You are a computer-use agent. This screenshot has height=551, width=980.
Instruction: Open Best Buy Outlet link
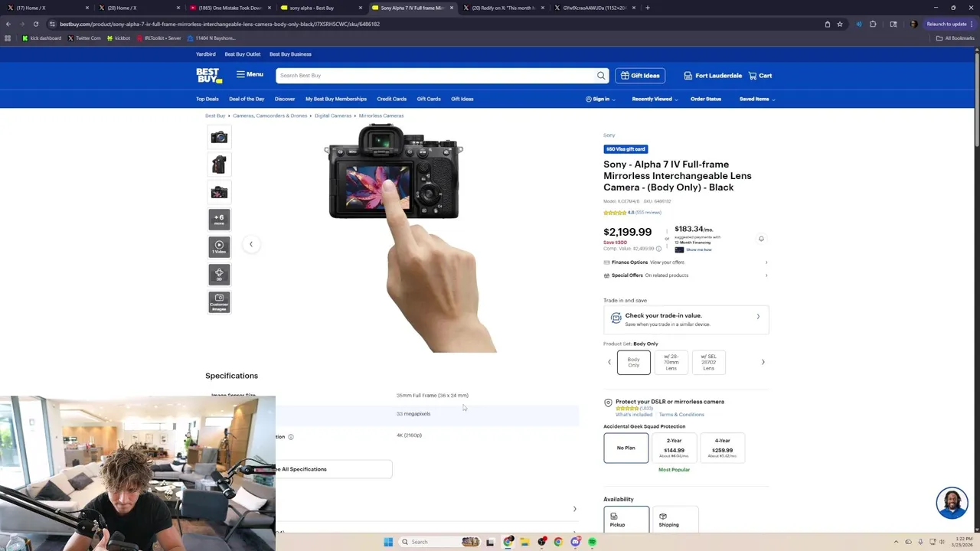point(243,54)
